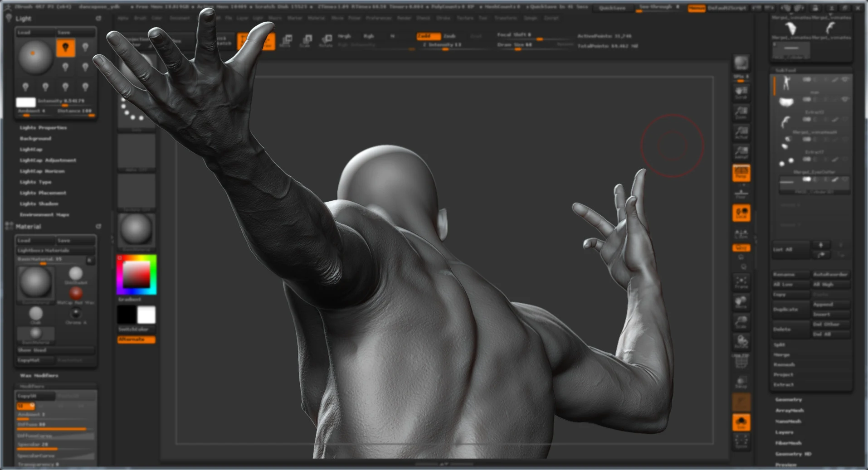
Task: Click the L.Sym icon
Action: click(741, 234)
